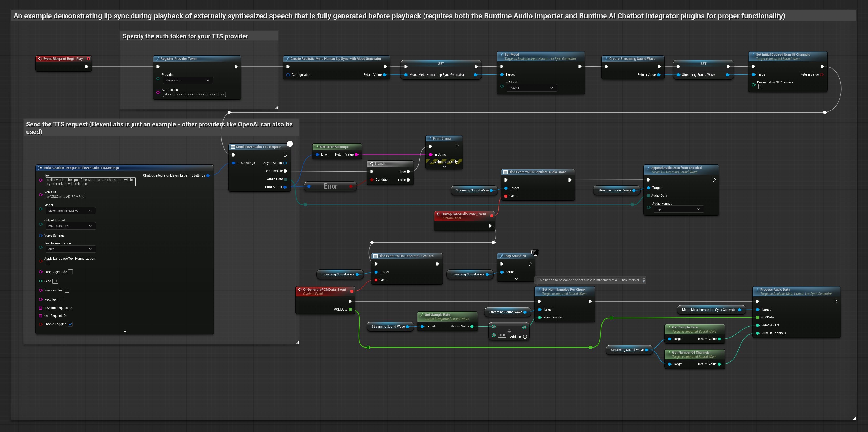Click the Error Status conversion node labeled Error

330,186
